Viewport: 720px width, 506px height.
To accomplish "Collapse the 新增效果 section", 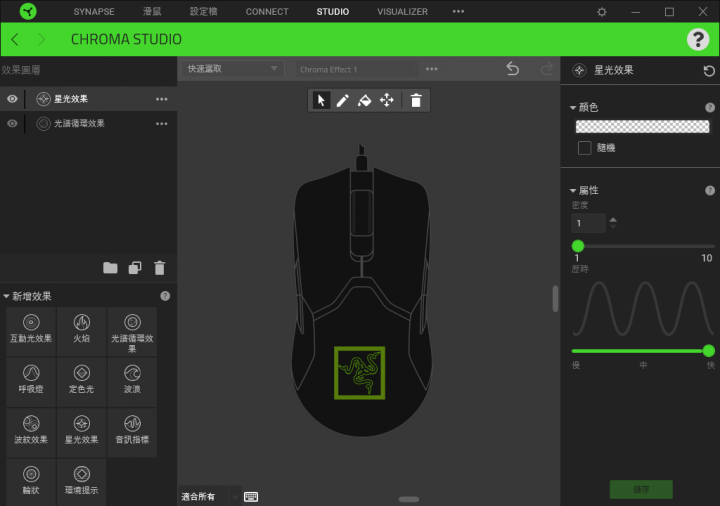I will pos(6,297).
